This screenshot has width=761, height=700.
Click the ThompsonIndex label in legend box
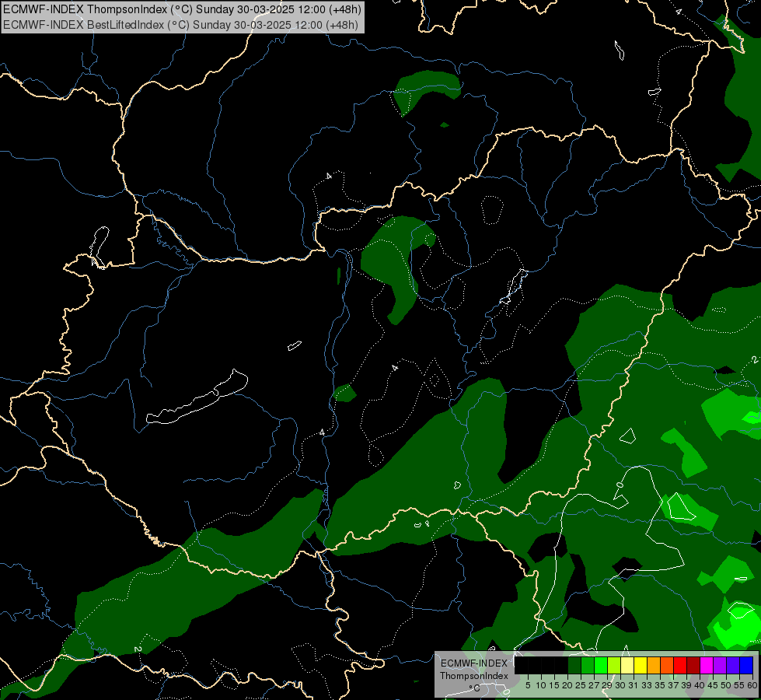coord(473,676)
